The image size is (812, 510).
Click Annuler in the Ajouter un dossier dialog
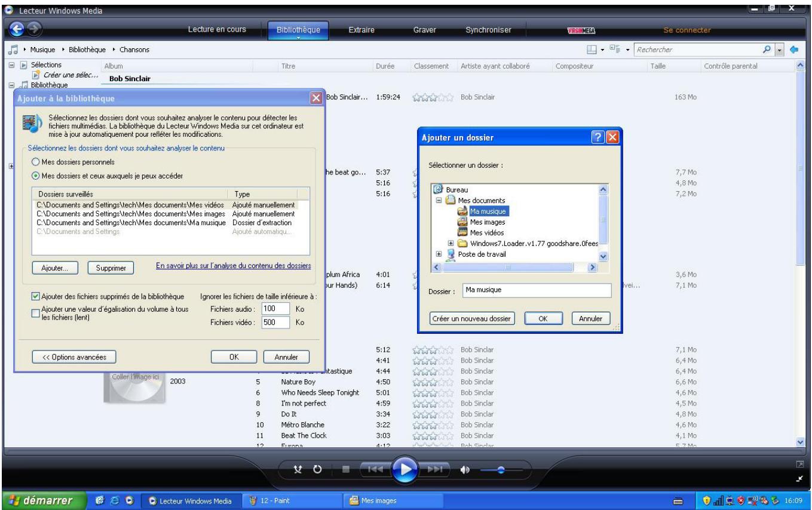(591, 318)
